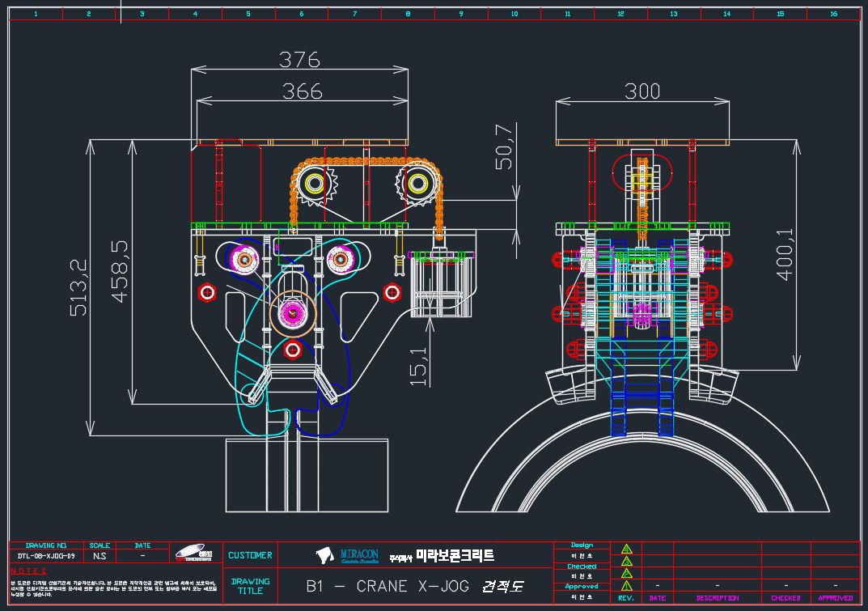
Task: Click drawing number DTL-08-XJOG-09
Action: [x=46, y=556]
